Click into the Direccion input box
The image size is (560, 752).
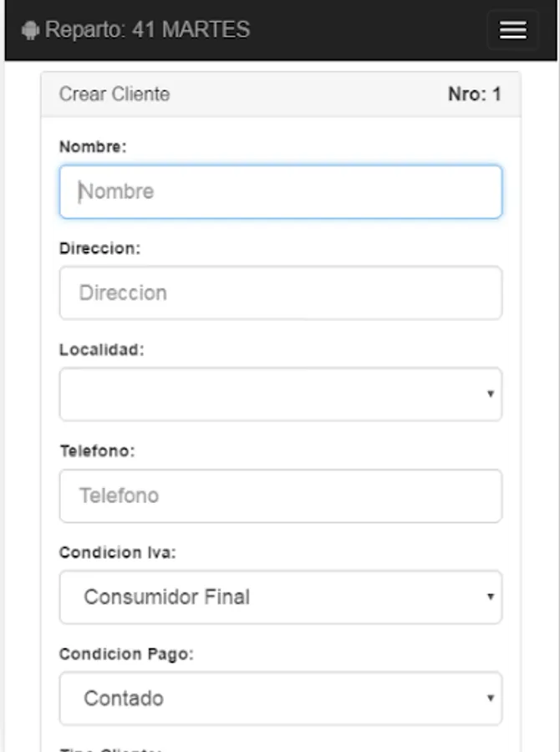click(x=280, y=292)
